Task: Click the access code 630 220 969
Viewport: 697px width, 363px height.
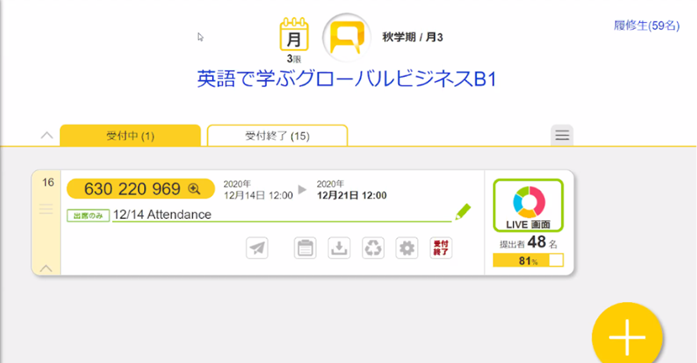Action: click(x=132, y=189)
